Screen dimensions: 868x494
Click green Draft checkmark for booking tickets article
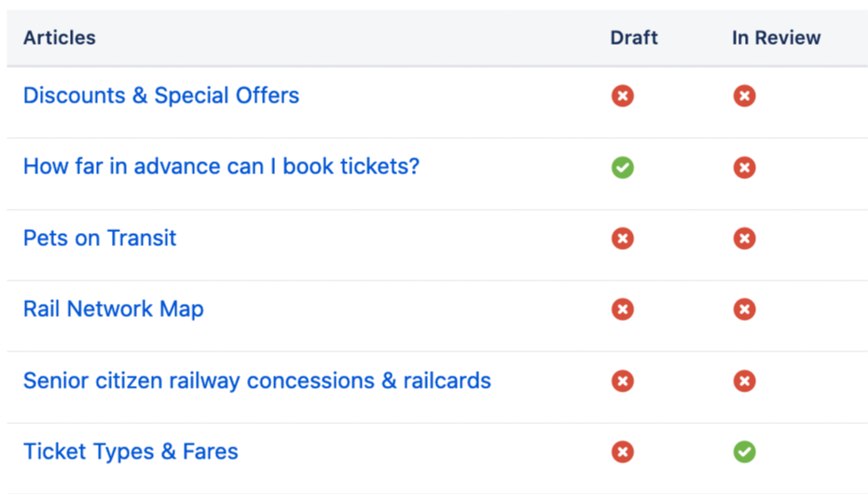pos(623,168)
